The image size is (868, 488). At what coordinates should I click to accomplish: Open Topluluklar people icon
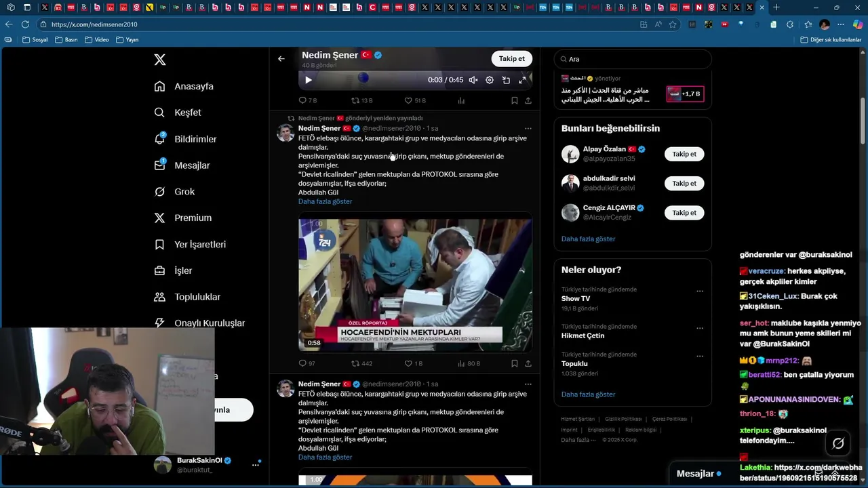click(x=159, y=297)
